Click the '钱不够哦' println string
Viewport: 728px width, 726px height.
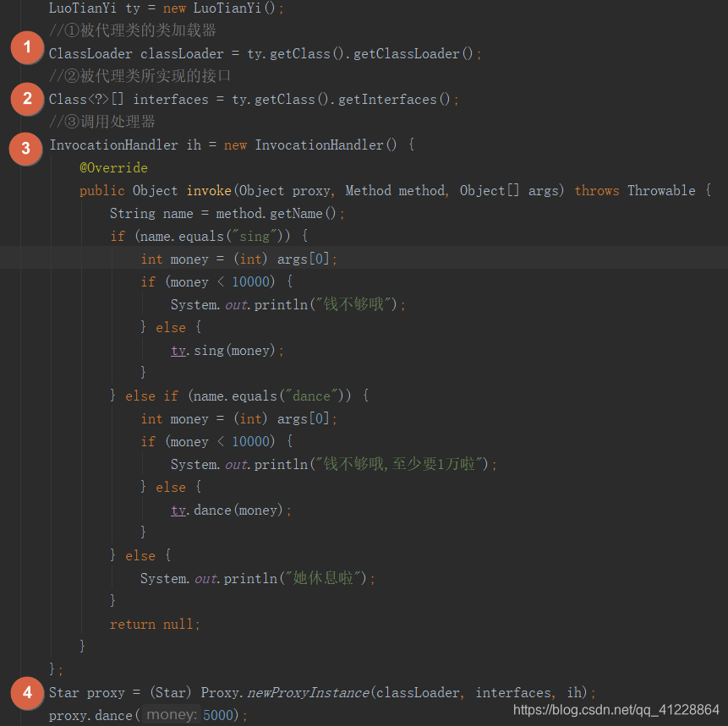[353, 304]
